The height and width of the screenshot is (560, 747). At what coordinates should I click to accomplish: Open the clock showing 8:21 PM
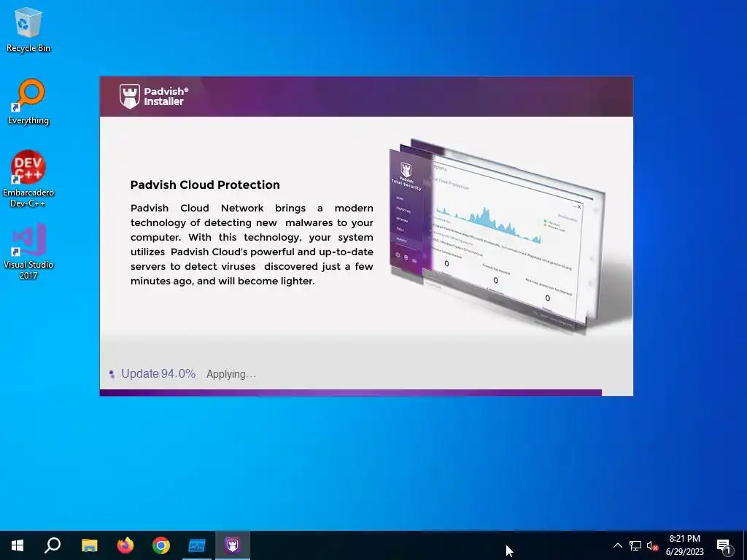tap(684, 545)
